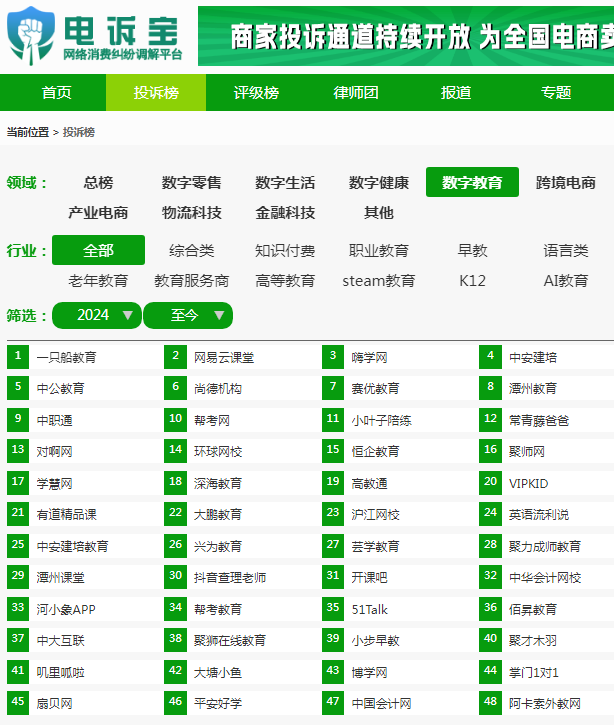This screenshot has width=614, height=725.
Task: Open rank 20 VIPKID
Action: [x=528, y=484]
